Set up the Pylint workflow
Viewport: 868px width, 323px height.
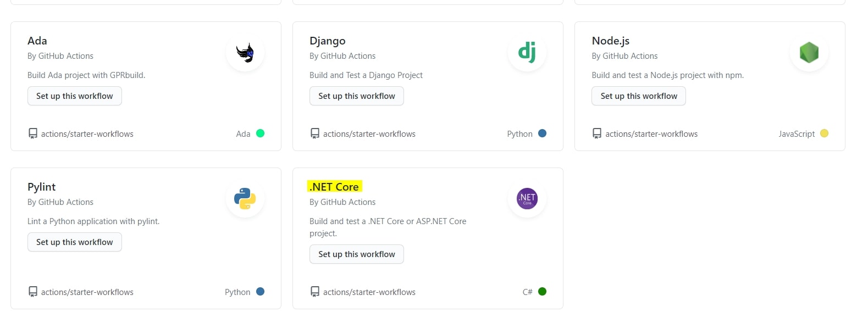coord(75,242)
